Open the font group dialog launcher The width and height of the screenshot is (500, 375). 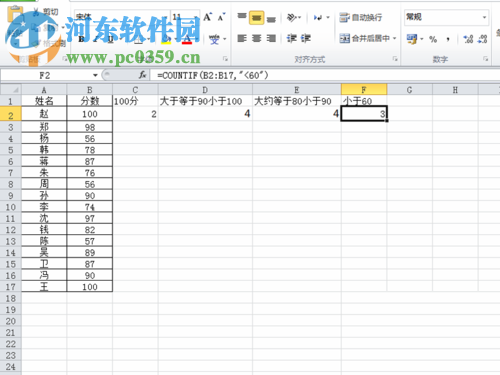[225, 59]
